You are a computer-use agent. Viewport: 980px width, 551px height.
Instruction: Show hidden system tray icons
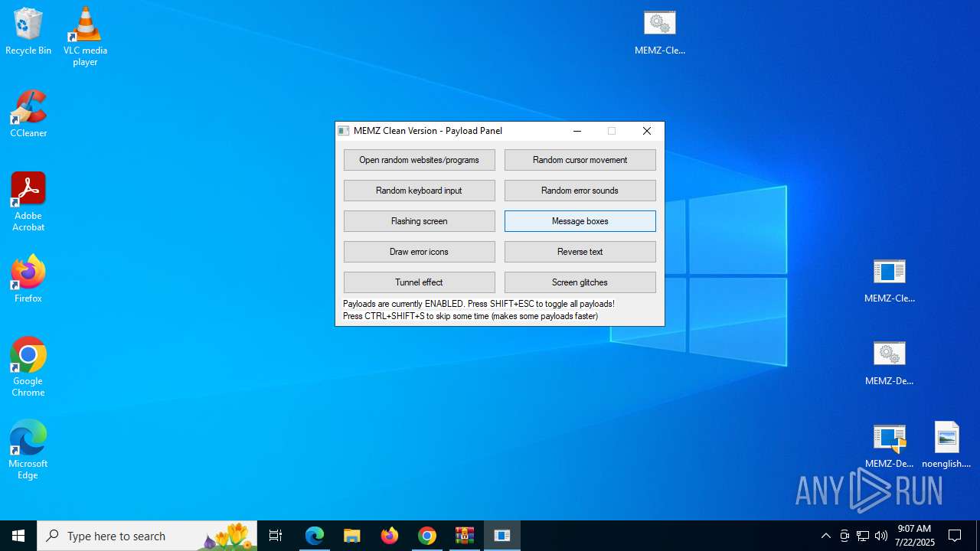click(825, 536)
